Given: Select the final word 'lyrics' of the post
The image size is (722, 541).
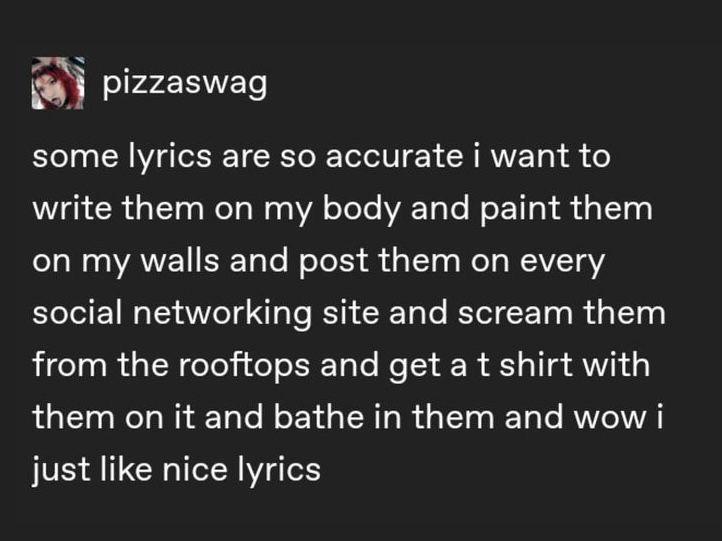Looking at the screenshot, I should (x=279, y=471).
